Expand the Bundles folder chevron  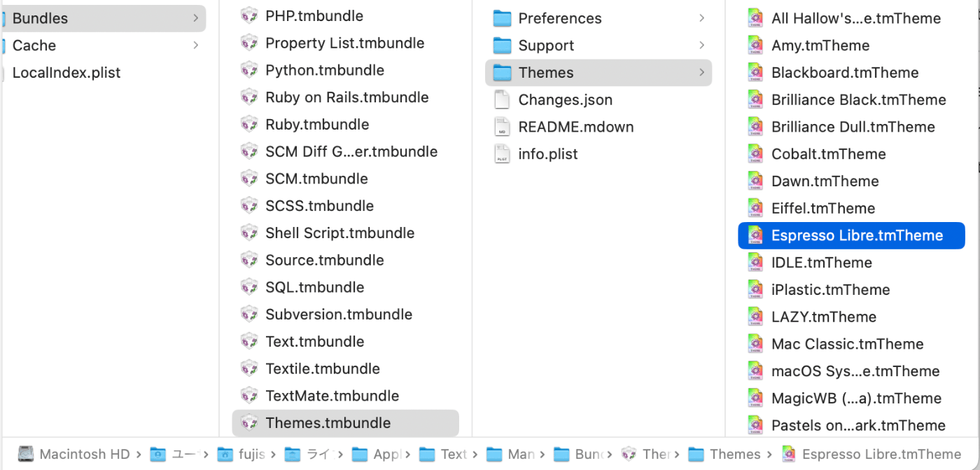coord(195,18)
